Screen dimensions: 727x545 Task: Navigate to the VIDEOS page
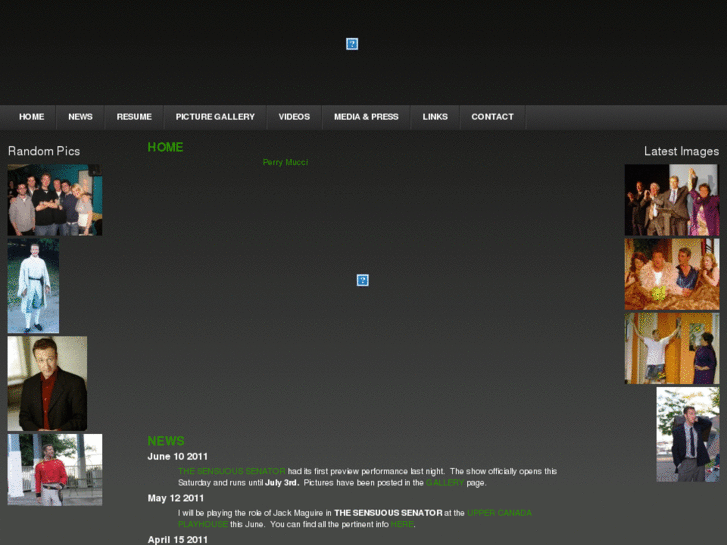294,117
